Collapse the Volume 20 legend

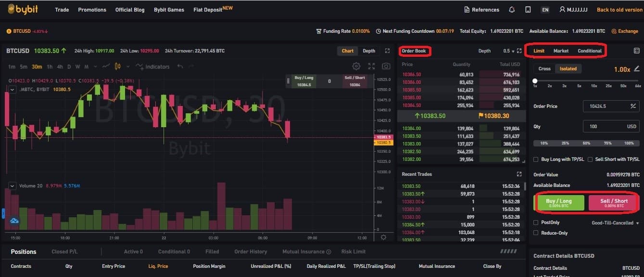pos(13,185)
